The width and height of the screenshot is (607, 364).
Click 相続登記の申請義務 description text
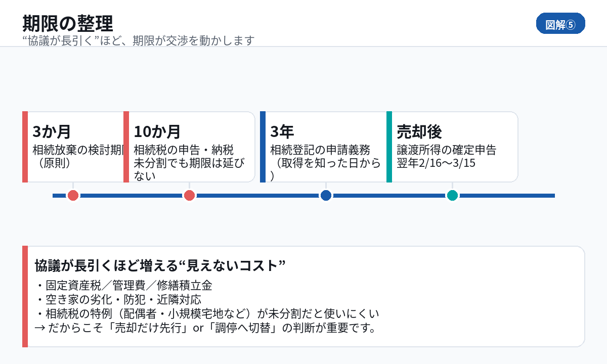[x=320, y=150]
